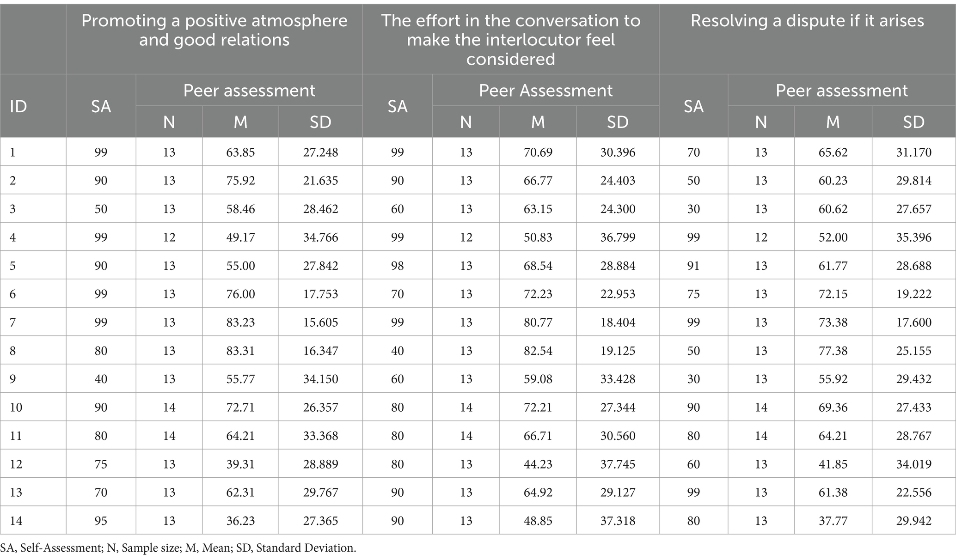This screenshot has height=560, width=956.
Task: Click the cell showing 36.23 in row 14
Action: point(240,521)
